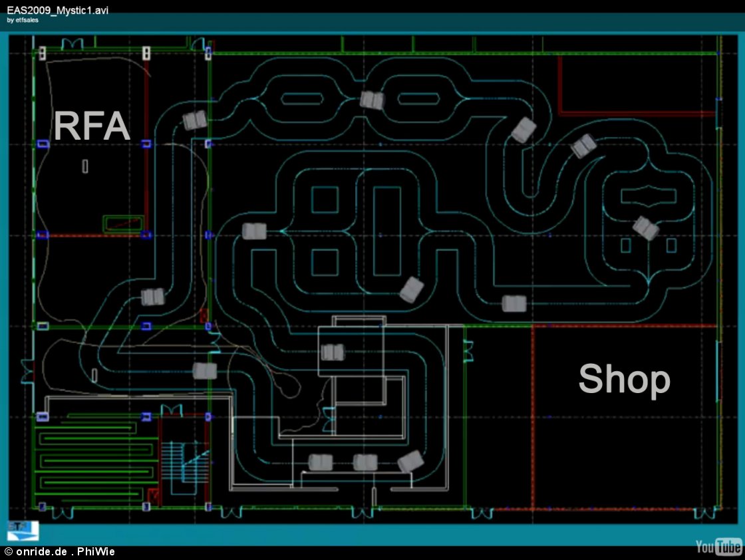The height and width of the screenshot is (560, 745).
Task: Click the tilted vehicle at the bottom row's right end
Action: pyautogui.click(x=410, y=461)
